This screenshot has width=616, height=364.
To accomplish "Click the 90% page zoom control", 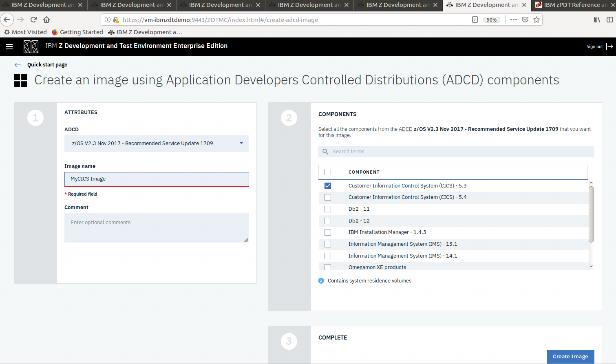I will [x=492, y=19].
